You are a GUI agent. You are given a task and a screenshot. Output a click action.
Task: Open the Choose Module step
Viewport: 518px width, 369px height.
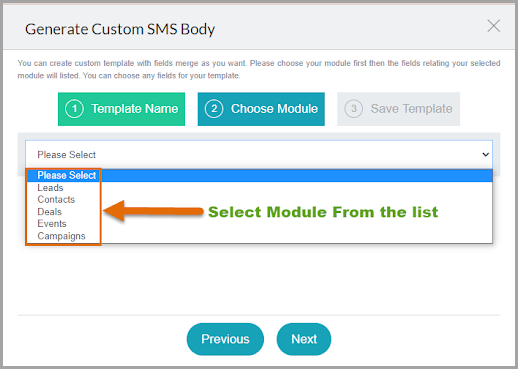[x=261, y=109]
